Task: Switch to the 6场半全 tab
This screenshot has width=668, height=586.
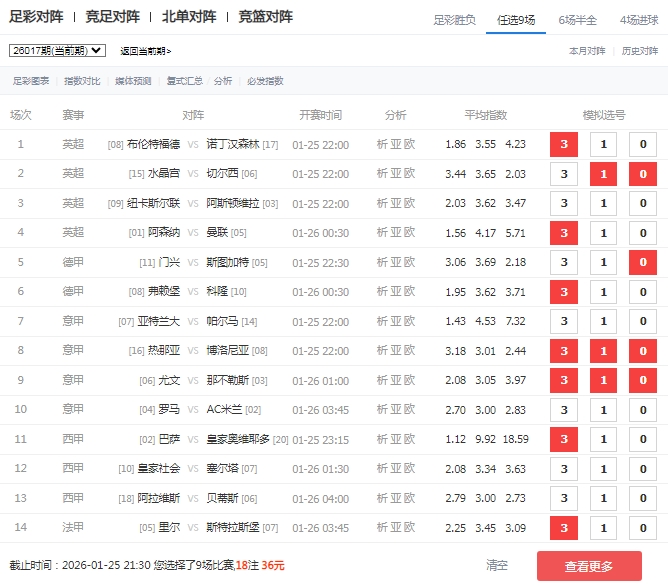Action: pyautogui.click(x=578, y=19)
